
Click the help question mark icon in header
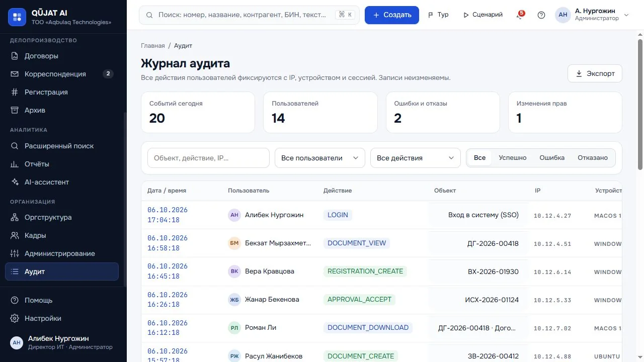(541, 15)
